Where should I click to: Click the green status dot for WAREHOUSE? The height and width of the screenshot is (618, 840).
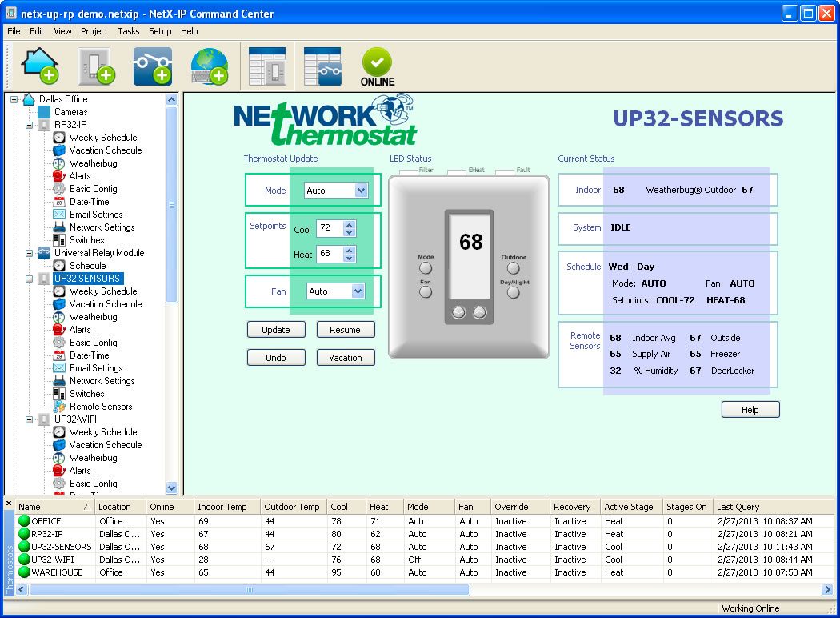24,572
